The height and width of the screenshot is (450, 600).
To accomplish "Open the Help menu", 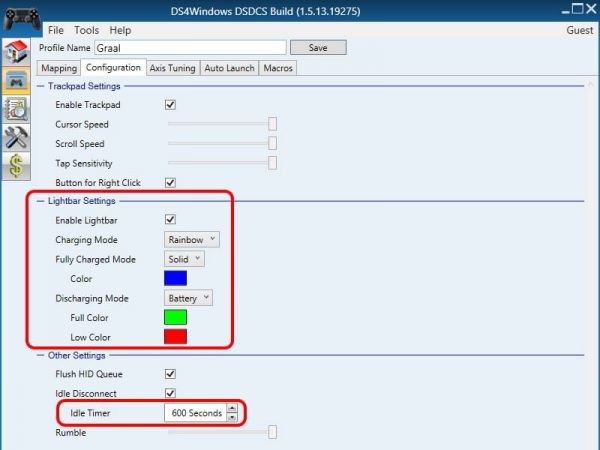I will 120,30.
